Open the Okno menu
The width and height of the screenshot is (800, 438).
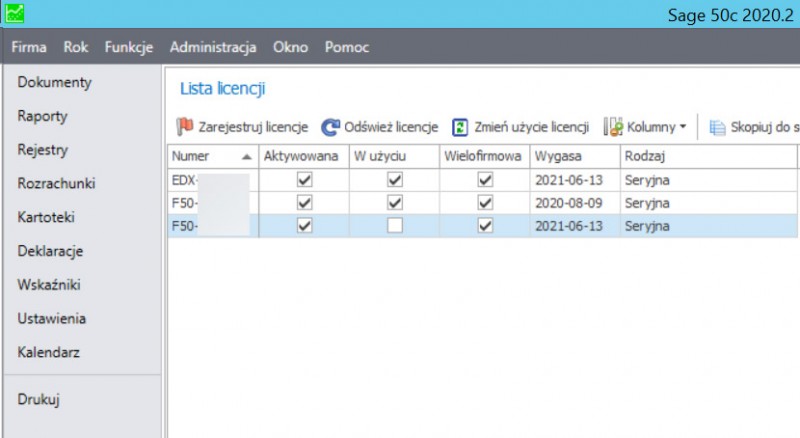click(x=290, y=47)
